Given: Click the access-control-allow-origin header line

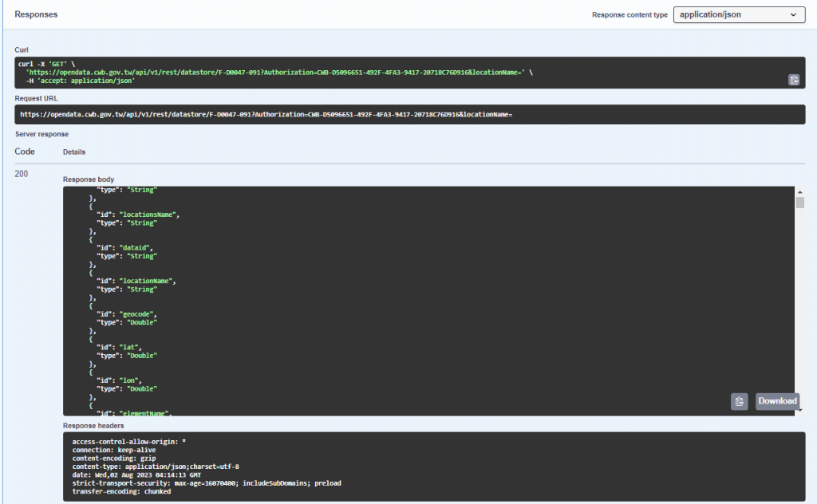Looking at the screenshot, I should [x=128, y=442].
